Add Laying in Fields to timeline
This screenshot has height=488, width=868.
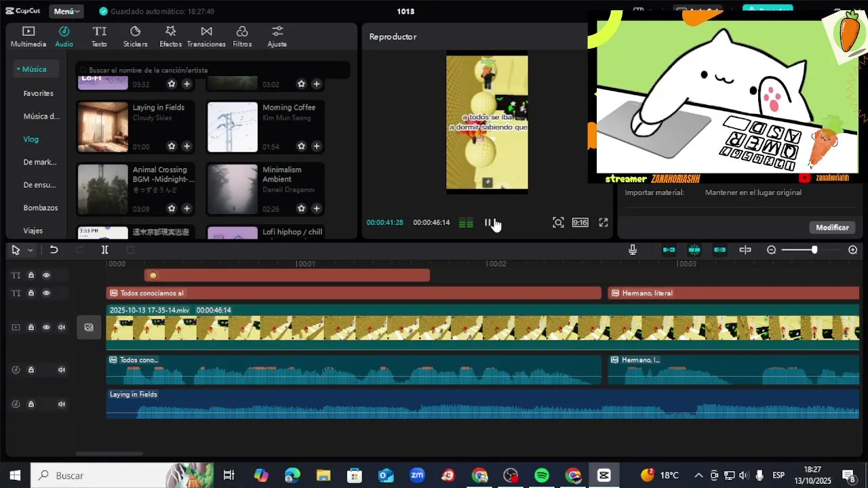point(186,146)
